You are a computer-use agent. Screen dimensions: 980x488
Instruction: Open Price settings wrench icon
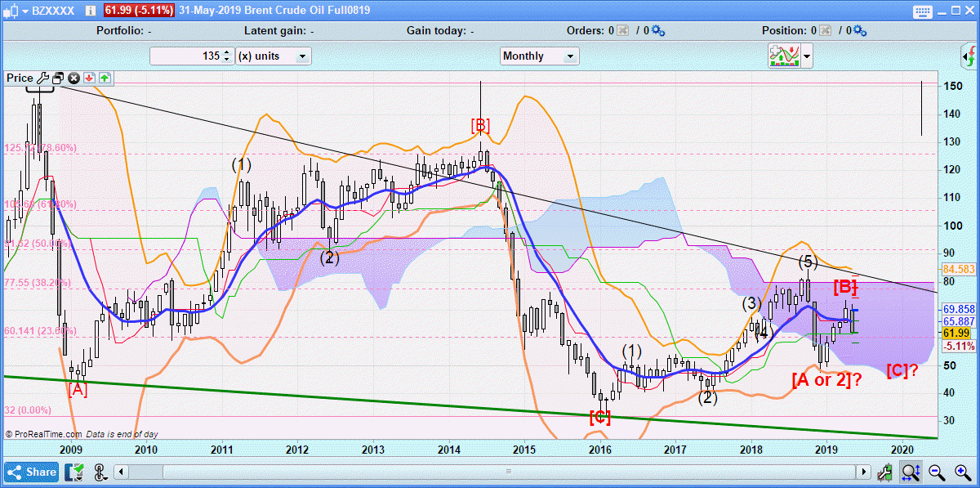click(42, 78)
